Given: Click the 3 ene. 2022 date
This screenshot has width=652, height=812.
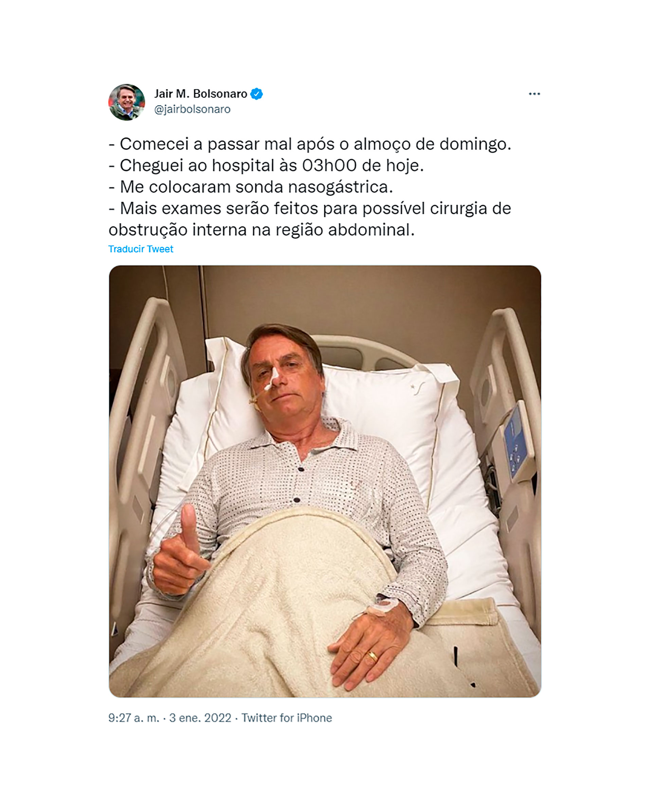Looking at the screenshot, I should pyautogui.click(x=200, y=718).
